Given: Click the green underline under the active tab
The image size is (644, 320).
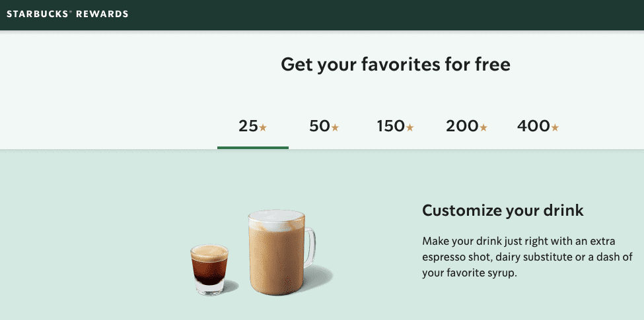Looking at the screenshot, I should coord(253,147).
